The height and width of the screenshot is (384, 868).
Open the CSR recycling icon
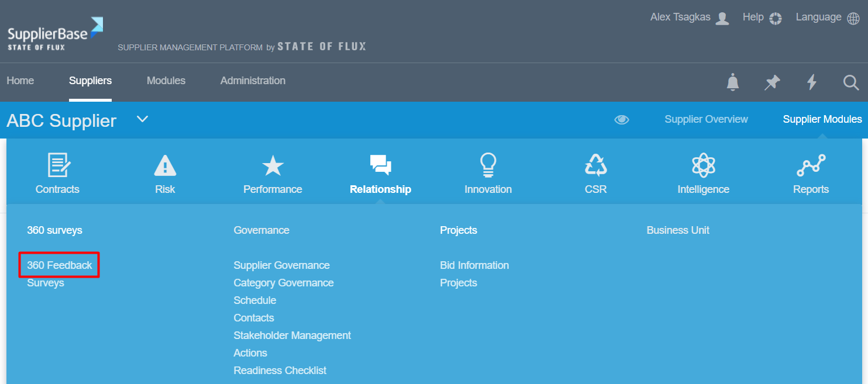coord(595,165)
